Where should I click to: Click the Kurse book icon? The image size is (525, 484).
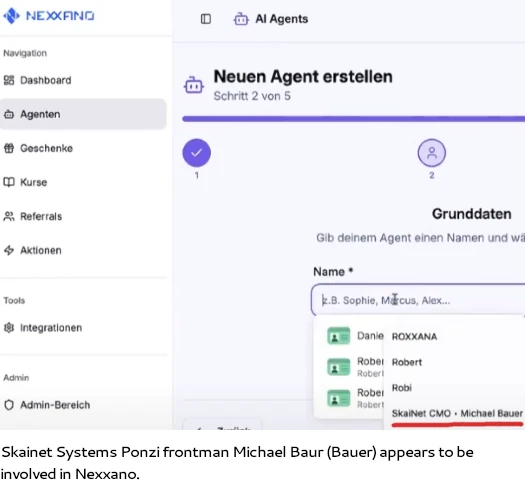[x=9, y=182]
